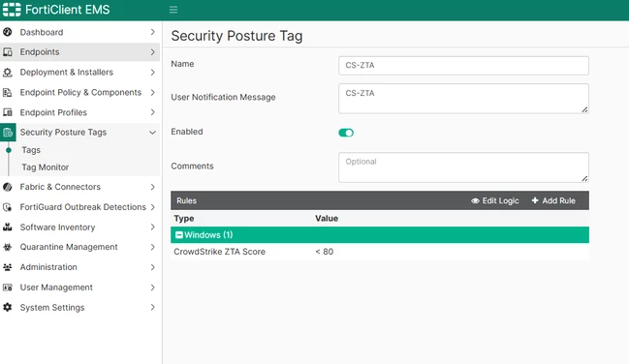Click the Fabric & Connectors icon
The image size is (629, 364).
coord(7,187)
